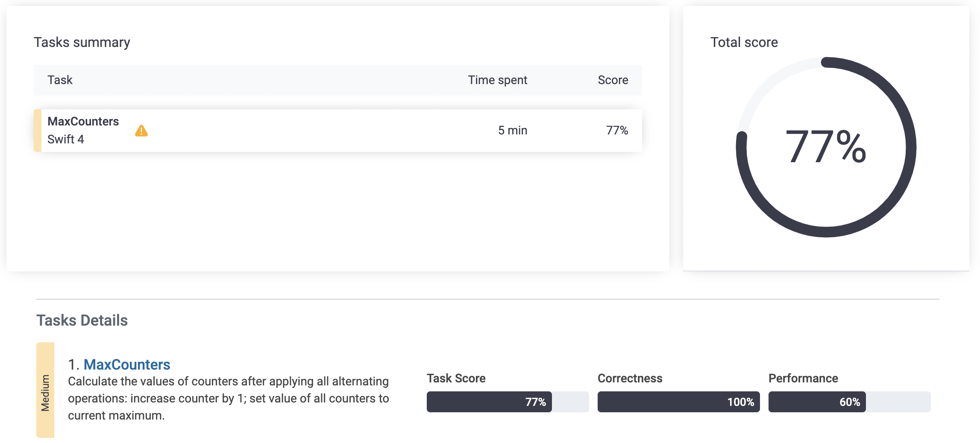
Task: Select the MaxCounters Swift 4 task row
Action: 337,131
